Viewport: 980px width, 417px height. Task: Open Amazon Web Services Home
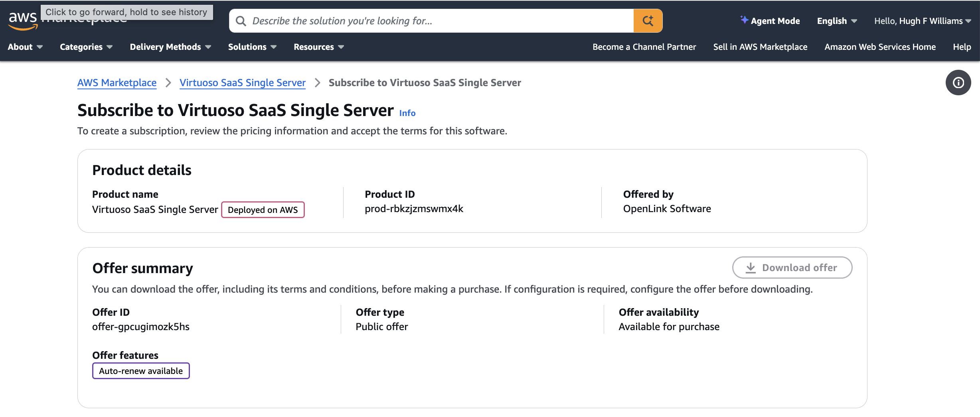(880, 47)
